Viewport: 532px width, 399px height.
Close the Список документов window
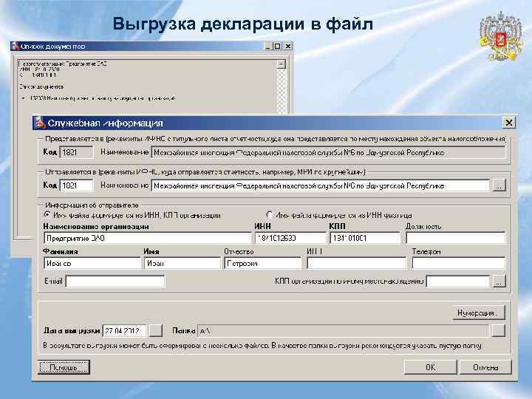[288, 46]
